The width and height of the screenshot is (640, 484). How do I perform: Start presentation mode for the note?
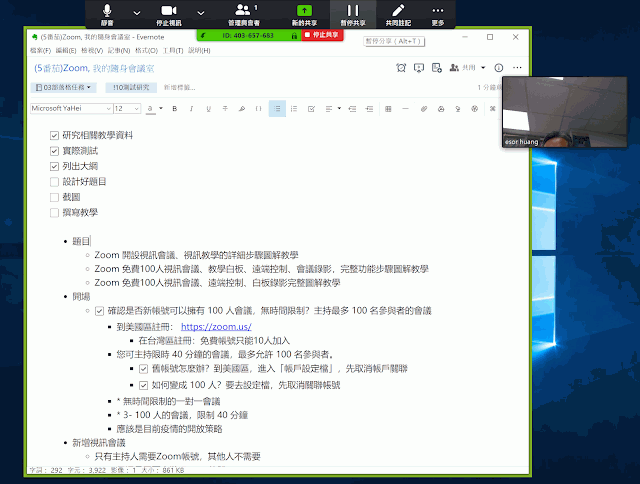point(419,68)
